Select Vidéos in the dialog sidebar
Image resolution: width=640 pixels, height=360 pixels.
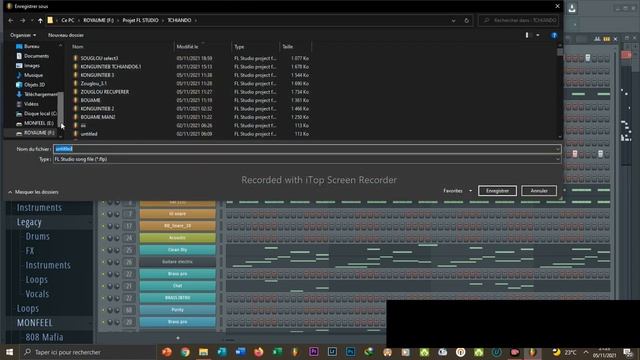click(31, 104)
